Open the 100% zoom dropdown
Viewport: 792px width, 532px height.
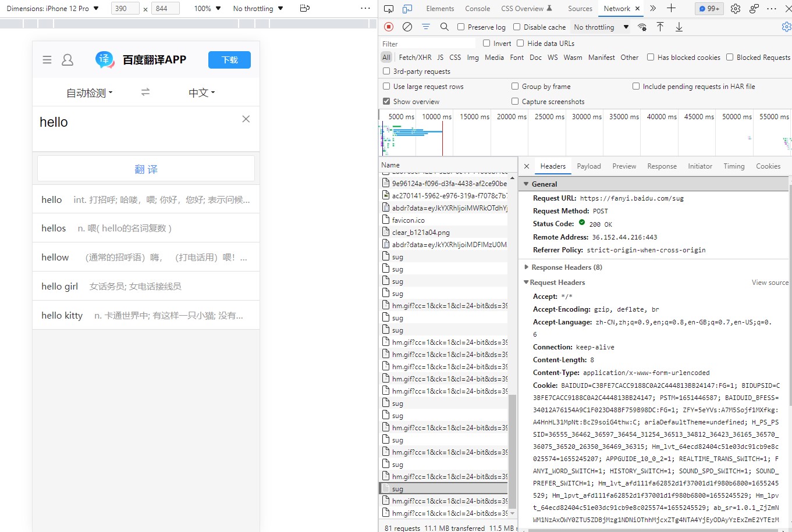(x=207, y=9)
